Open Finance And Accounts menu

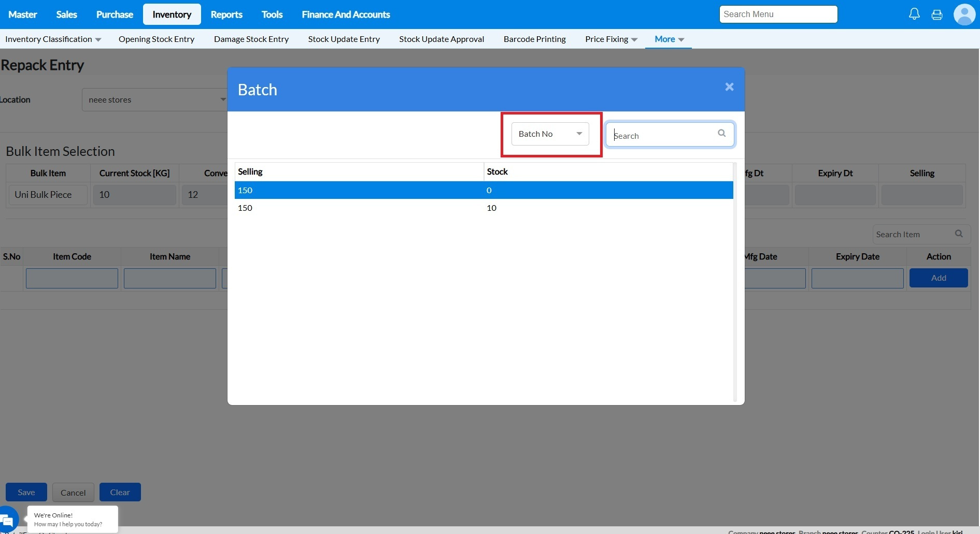(346, 15)
